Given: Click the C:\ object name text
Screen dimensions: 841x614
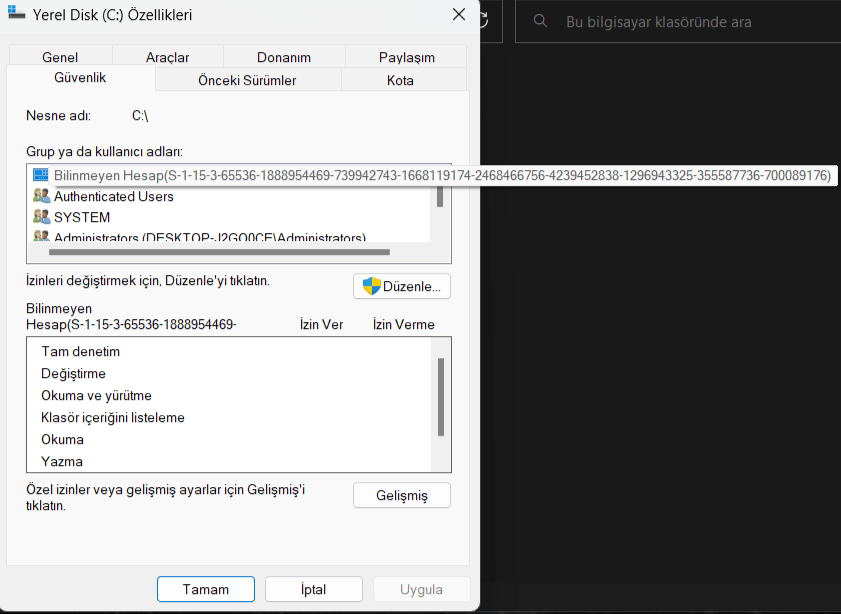Looking at the screenshot, I should (140, 115).
